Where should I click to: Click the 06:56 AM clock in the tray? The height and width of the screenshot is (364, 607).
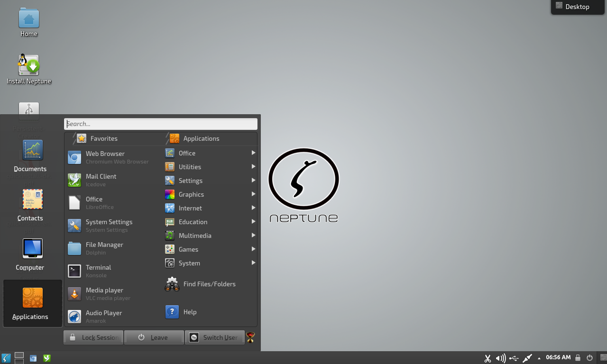pyautogui.click(x=558, y=357)
